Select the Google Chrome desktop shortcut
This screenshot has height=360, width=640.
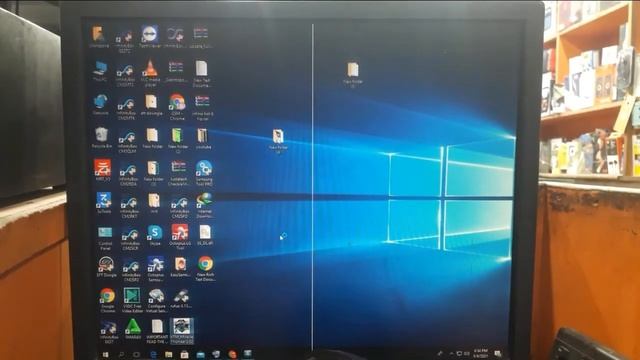tap(107, 300)
